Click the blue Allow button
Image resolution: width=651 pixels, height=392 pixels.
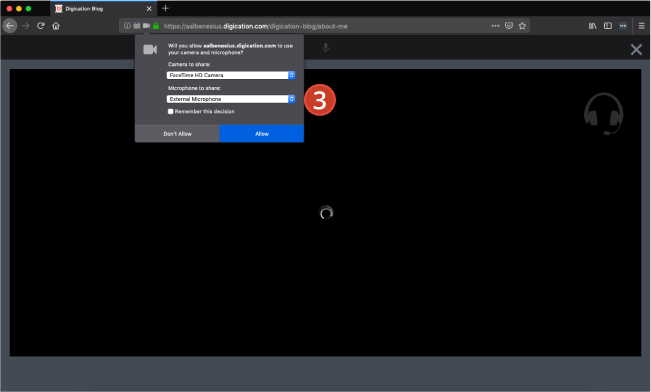(262, 134)
